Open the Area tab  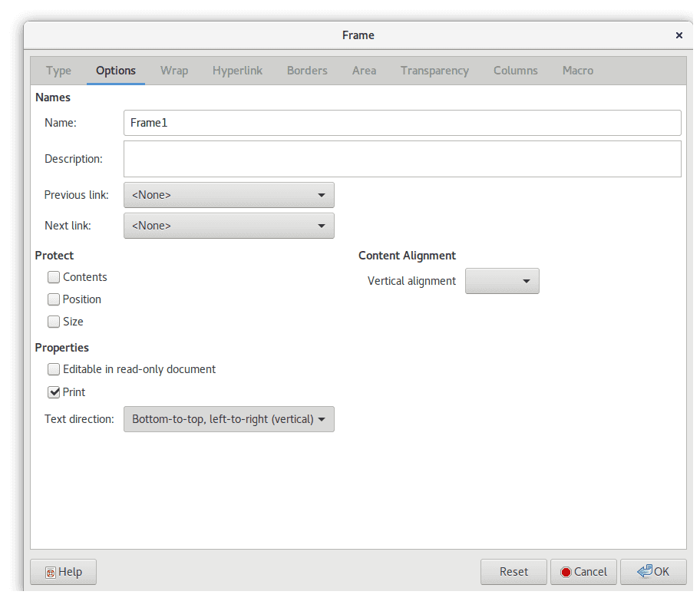coord(364,70)
